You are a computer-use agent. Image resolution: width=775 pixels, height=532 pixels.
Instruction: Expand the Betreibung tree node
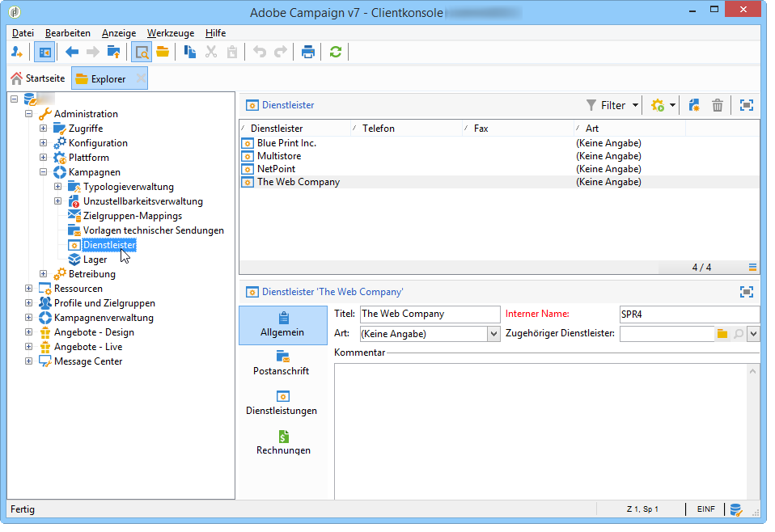tap(43, 273)
